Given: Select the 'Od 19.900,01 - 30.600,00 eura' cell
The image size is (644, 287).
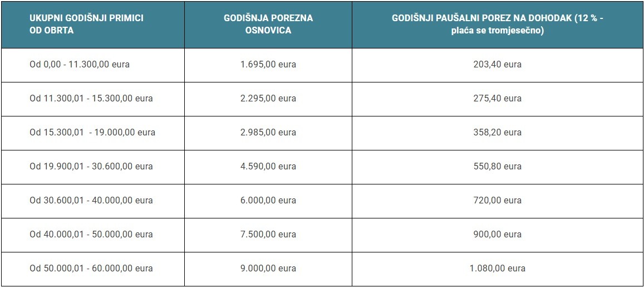Looking at the screenshot, I should pyautogui.click(x=91, y=166).
